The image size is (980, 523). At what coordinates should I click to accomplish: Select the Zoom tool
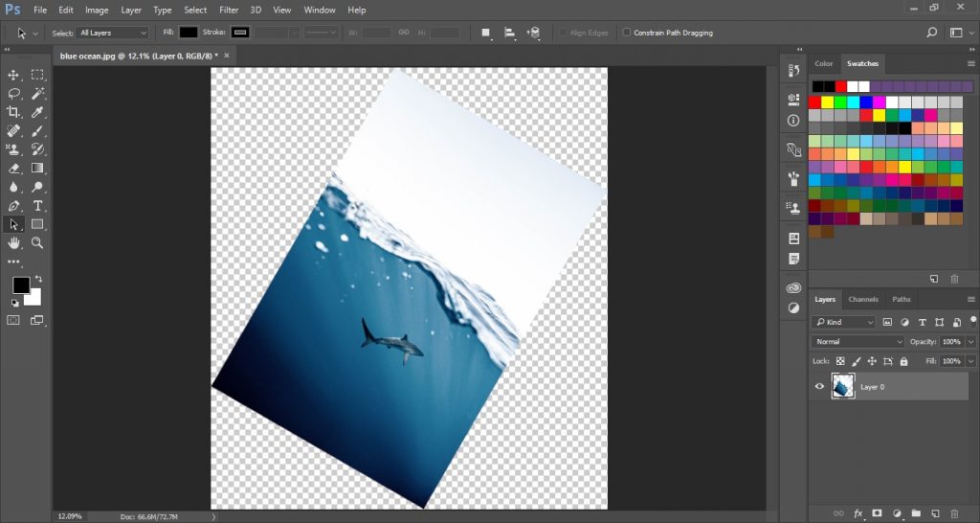[x=37, y=242]
